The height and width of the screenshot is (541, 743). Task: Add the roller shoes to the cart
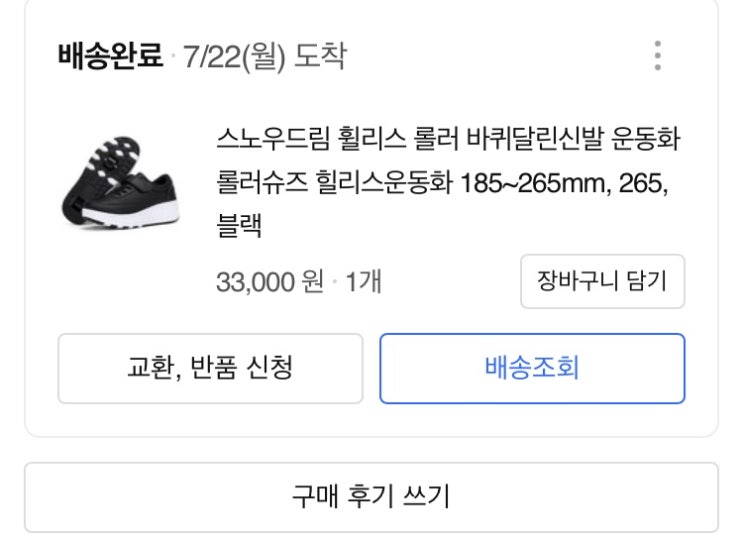[602, 281]
